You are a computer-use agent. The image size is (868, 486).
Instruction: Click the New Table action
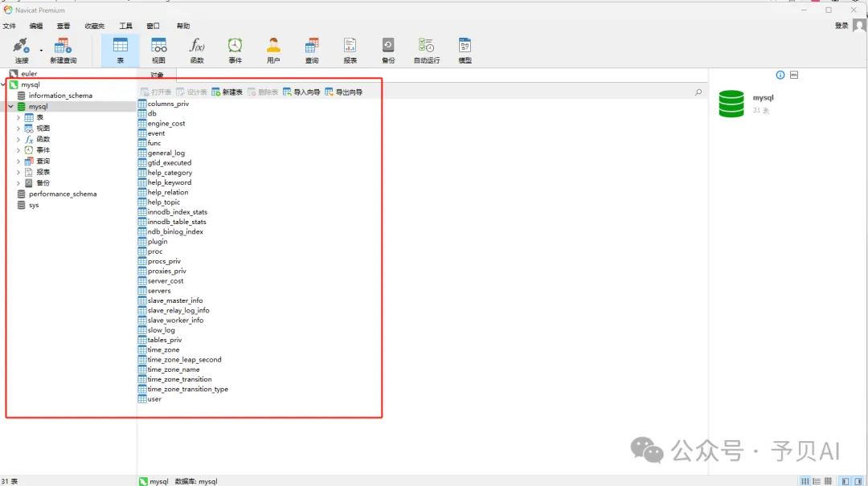227,92
